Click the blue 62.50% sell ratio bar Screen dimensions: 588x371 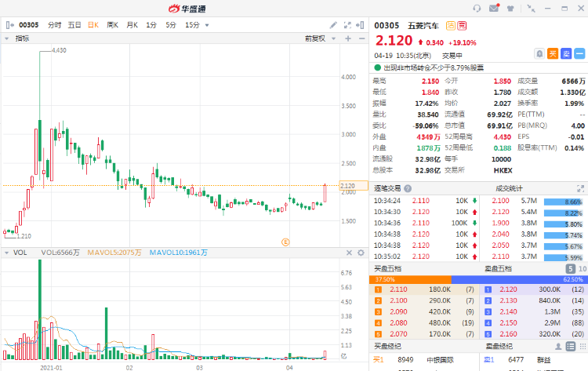519,279
